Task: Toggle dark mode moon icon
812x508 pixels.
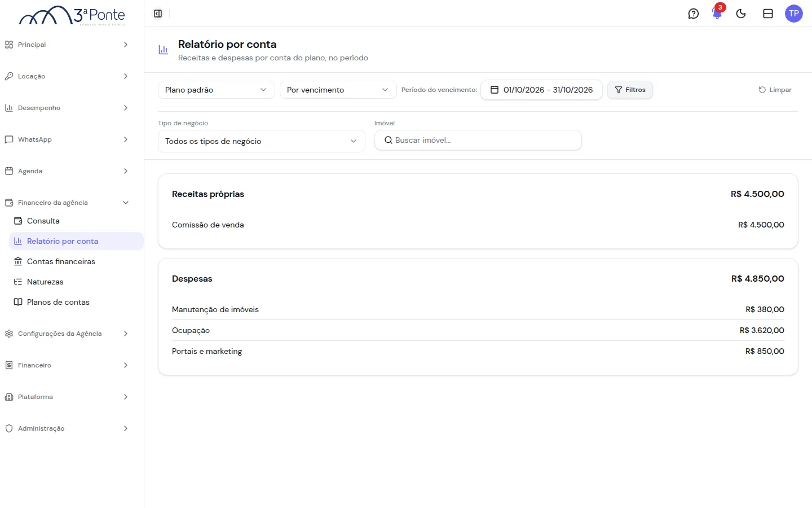Action: pyautogui.click(x=741, y=14)
